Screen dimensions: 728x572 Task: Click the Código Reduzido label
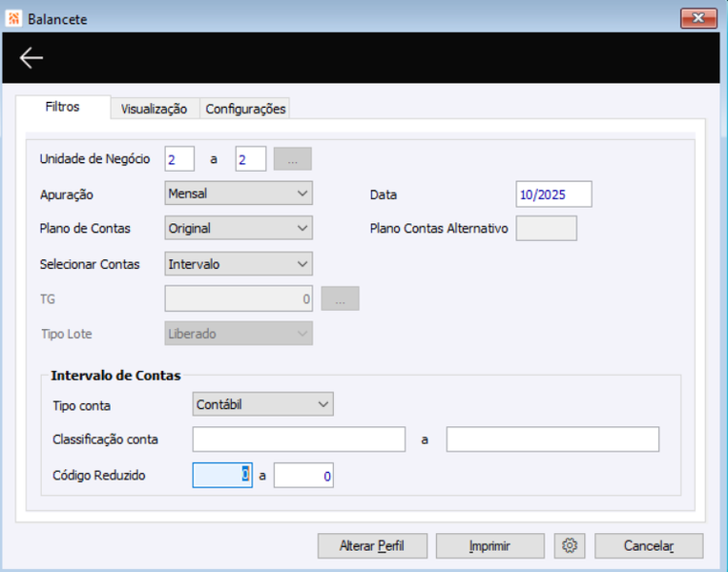[x=99, y=476]
